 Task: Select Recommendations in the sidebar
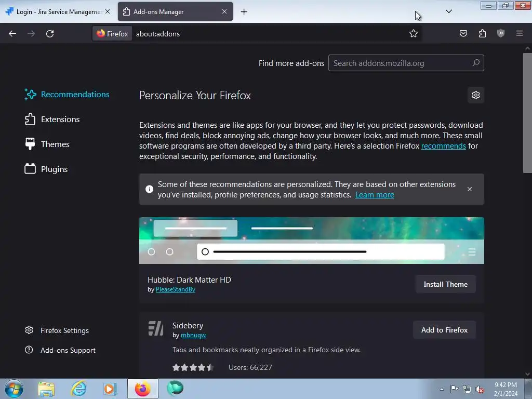(67, 95)
